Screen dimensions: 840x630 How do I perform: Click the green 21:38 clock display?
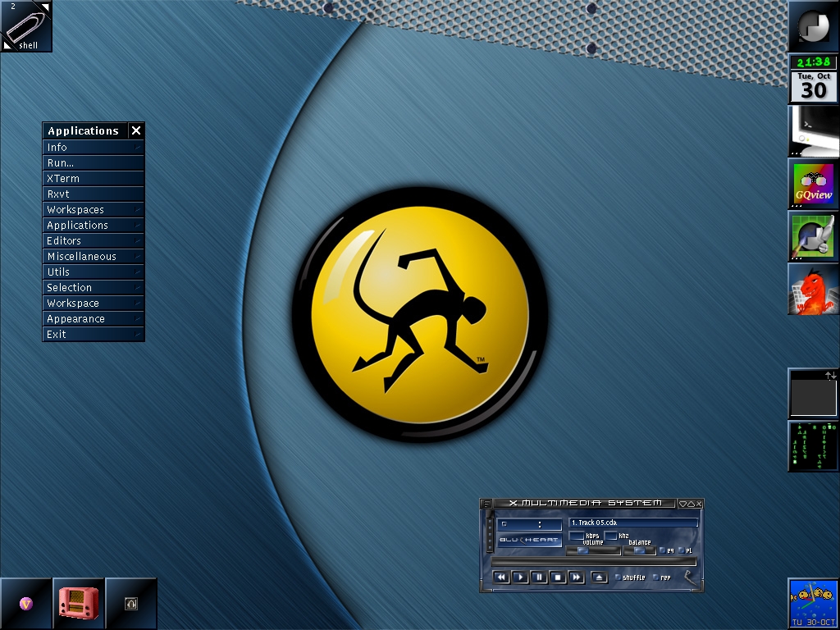(x=814, y=62)
